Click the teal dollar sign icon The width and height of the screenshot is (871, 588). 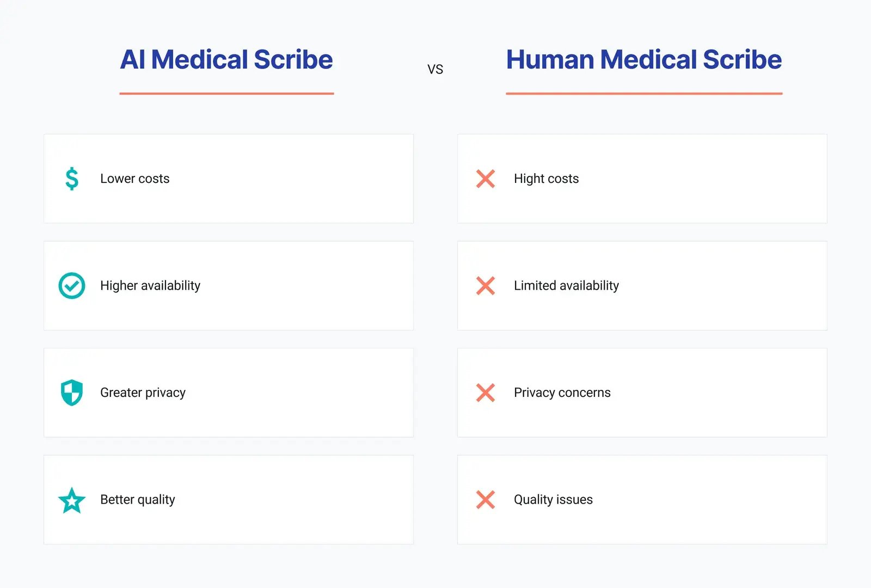click(72, 179)
